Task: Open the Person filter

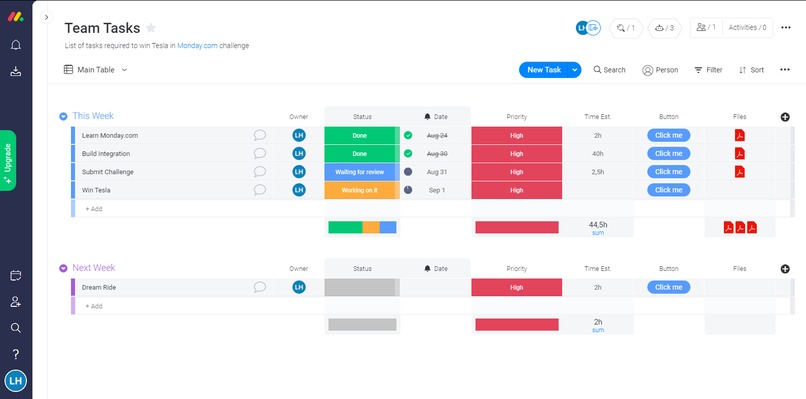Action: tap(660, 70)
